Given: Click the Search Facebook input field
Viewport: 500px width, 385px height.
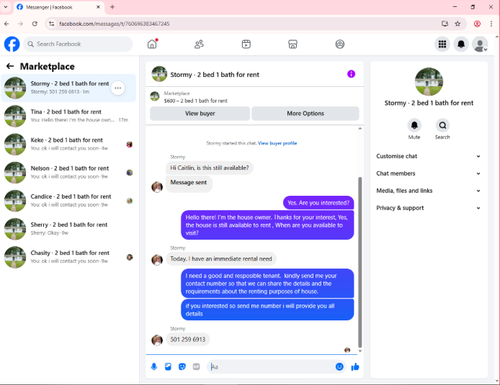Looking at the screenshot, I should coord(78,44).
